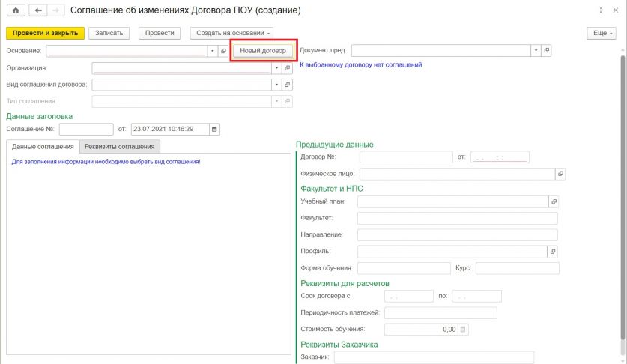
Task: Switch to the Реквизиты соглашения tab
Action: click(120, 146)
